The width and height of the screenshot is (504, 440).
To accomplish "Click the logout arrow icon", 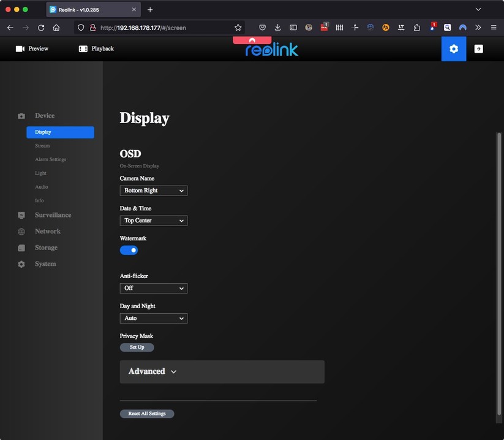I will (x=479, y=49).
